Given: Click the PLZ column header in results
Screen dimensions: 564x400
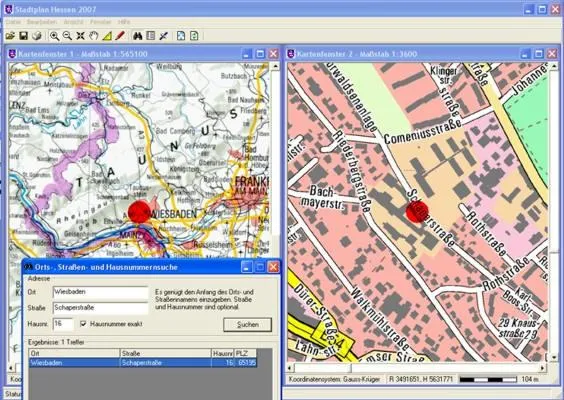Looking at the screenshot, I should pyautogui.click(x=246, y=353).
